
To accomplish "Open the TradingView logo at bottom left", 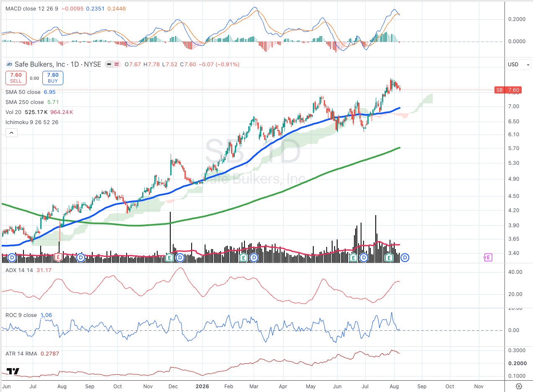I will (13, 371).
